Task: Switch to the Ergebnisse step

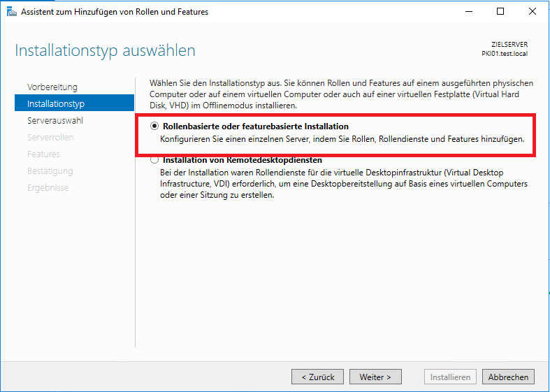Action: tap(48, 187)
